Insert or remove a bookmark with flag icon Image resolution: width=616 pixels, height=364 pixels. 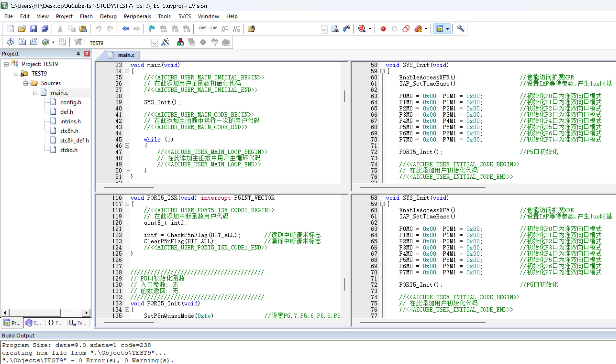coord(152,29)
